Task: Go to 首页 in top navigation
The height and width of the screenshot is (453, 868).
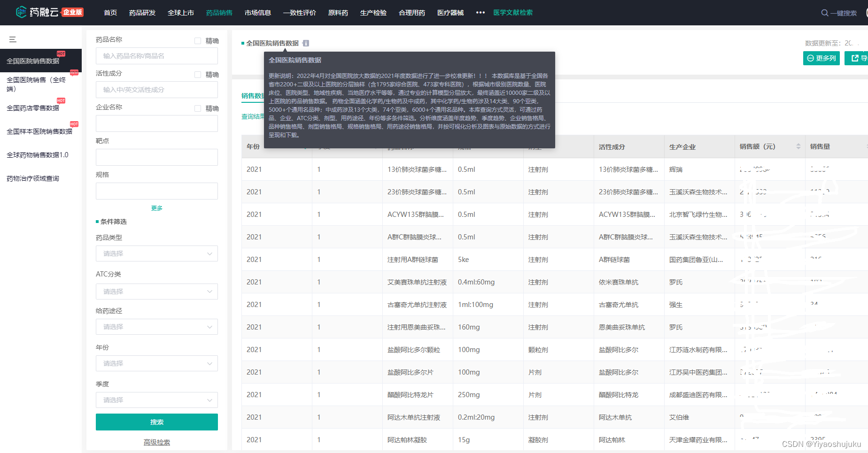Action: tap(110, 13)
